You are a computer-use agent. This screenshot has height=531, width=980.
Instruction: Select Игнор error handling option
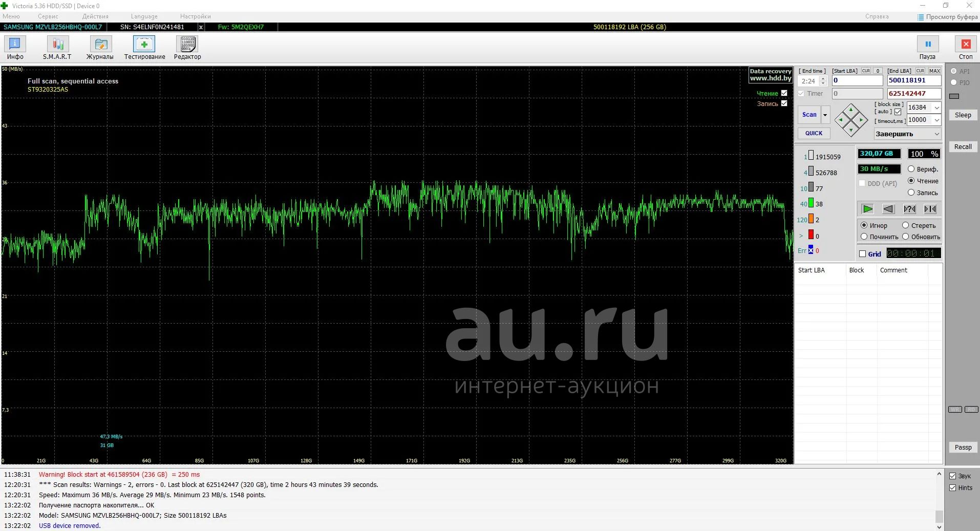click(864, 225)
